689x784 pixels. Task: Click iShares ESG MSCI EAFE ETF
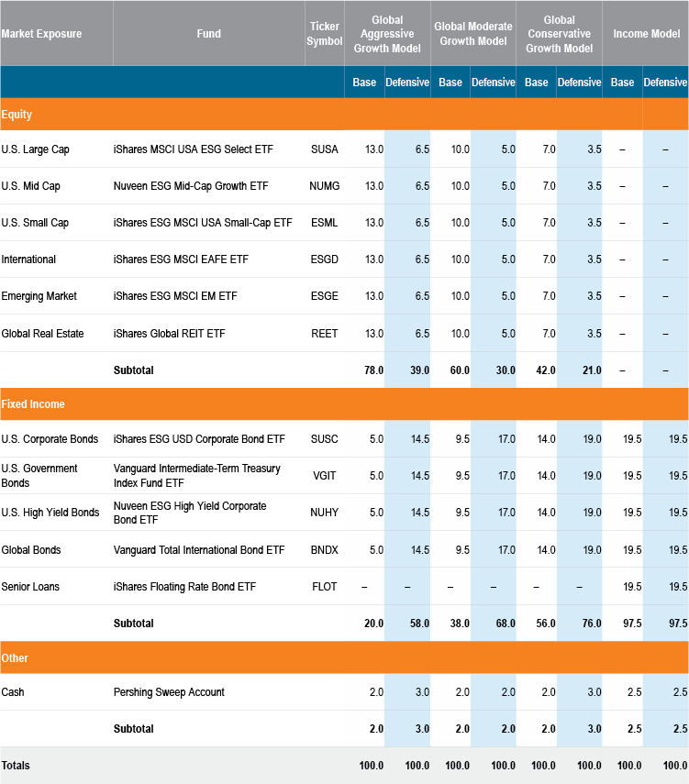click(181, 259)
